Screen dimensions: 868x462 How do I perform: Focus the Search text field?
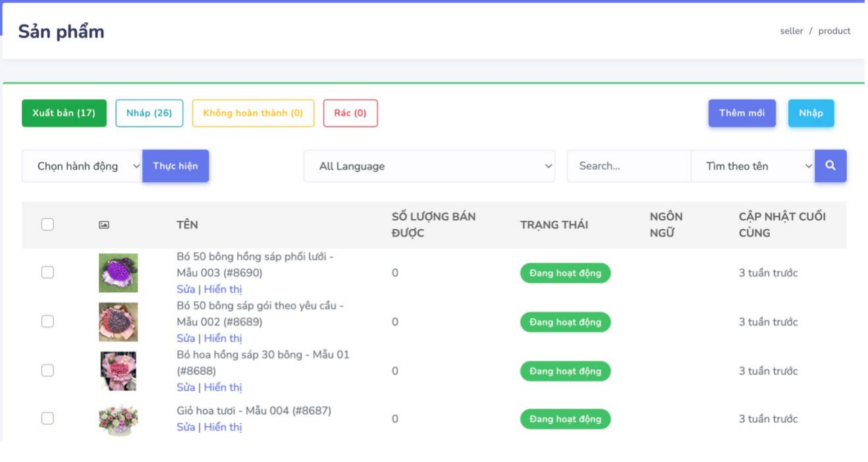(628, 167)
